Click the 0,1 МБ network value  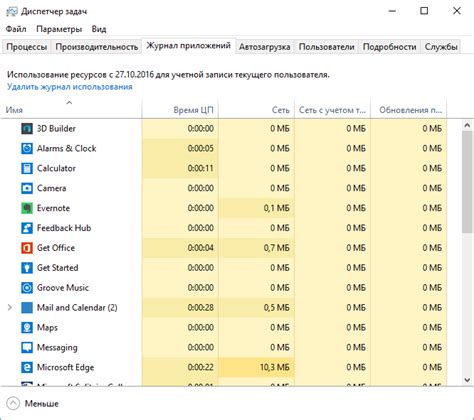tap(277, 208)
